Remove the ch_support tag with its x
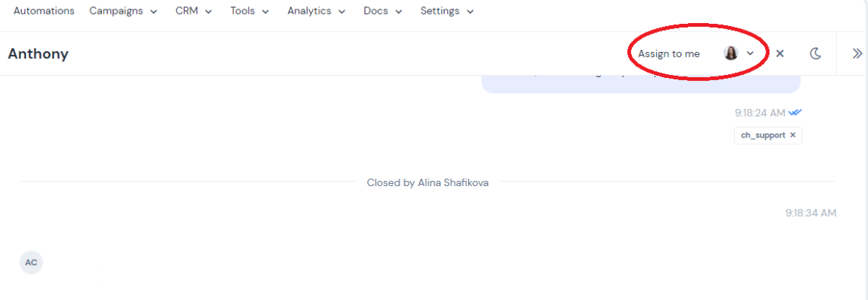The image size is (868, 300). pyautogui.click(x=792, y=136)
